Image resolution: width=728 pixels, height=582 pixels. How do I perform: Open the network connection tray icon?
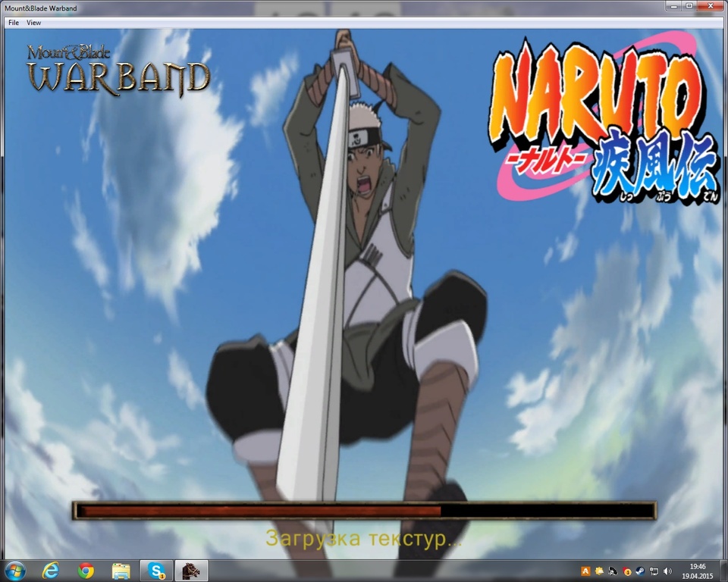tap(654, 571)
